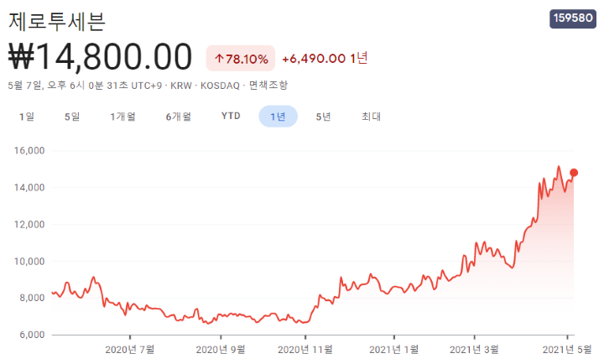Click the 159580 ticker code badge
Image resolution: width=604 pixels, height=364 pixels.
tap(573, 18)
